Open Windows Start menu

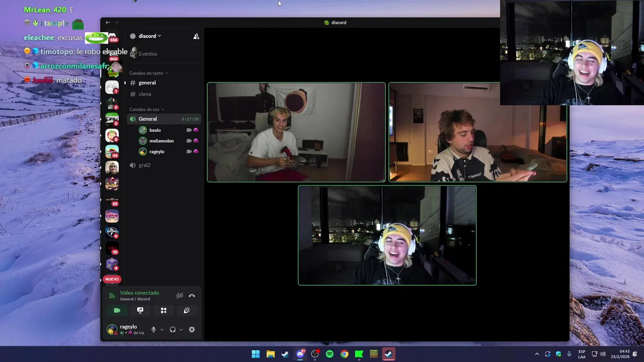[256, 354]
